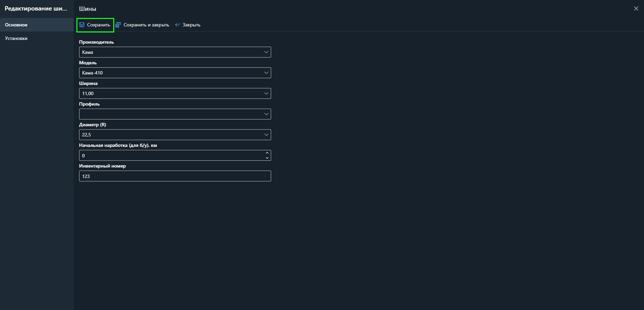
Task: Click into the Начальная наработка number field
Action: 171,155
